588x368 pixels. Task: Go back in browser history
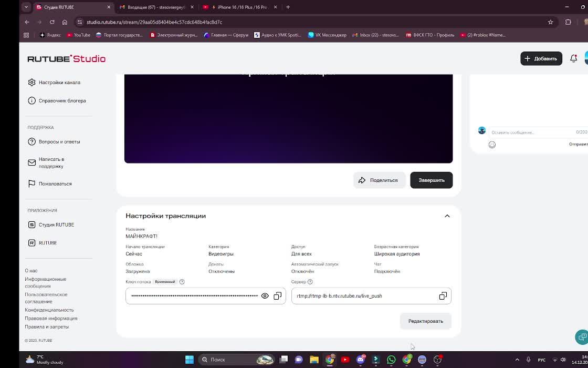27,22
